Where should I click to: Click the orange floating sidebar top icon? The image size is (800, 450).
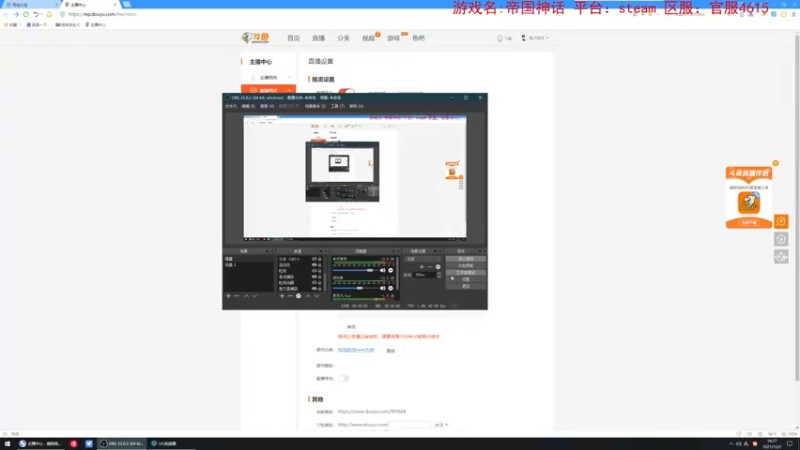(x=781, y=221)
